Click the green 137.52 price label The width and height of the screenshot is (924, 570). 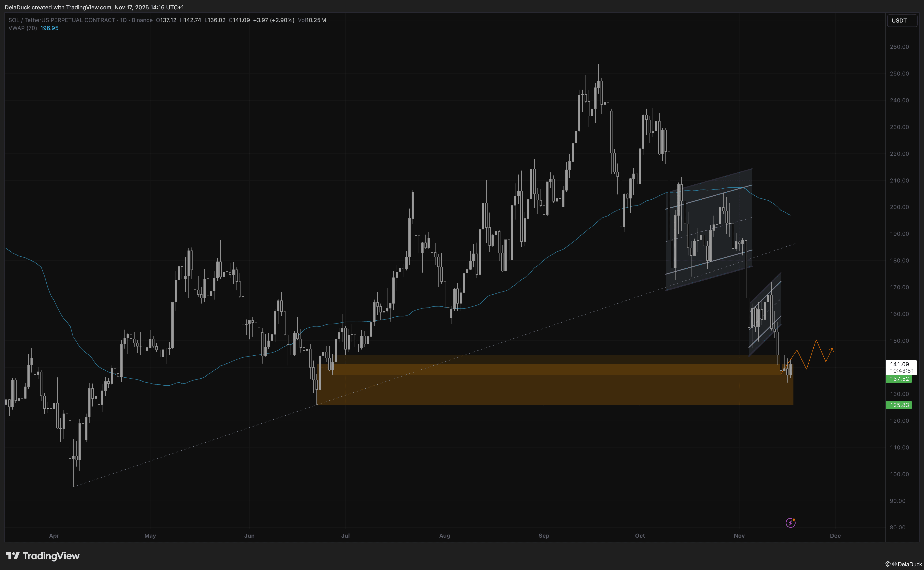pos(899,379)
